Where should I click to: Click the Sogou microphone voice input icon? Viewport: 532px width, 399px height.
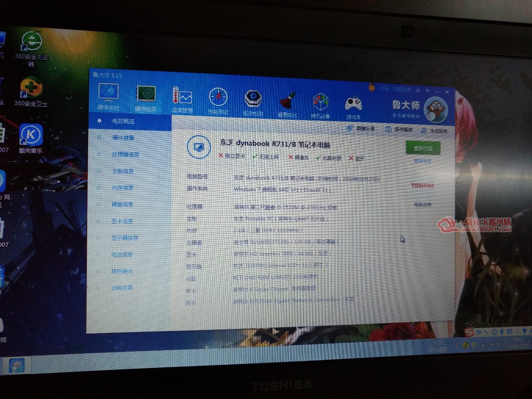click(x=502, y=332)
